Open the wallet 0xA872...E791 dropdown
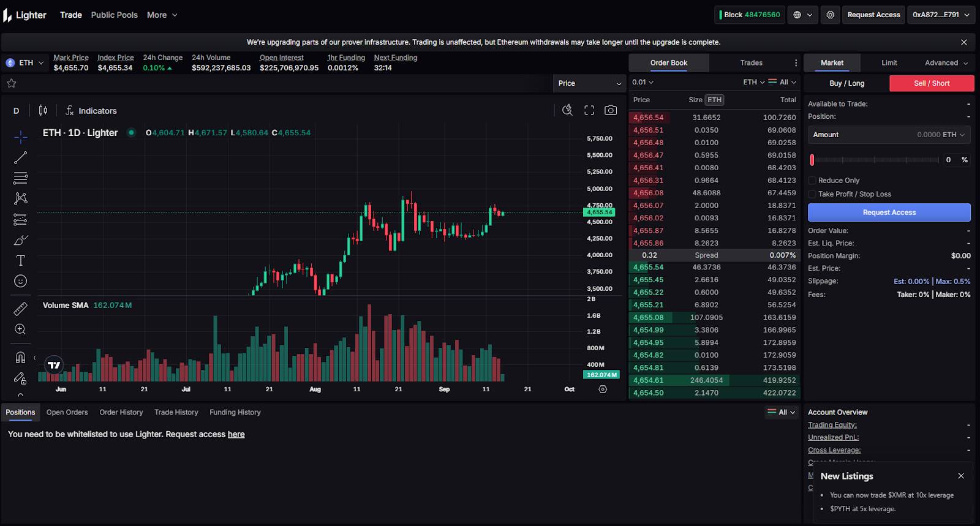 click(941, 15)
